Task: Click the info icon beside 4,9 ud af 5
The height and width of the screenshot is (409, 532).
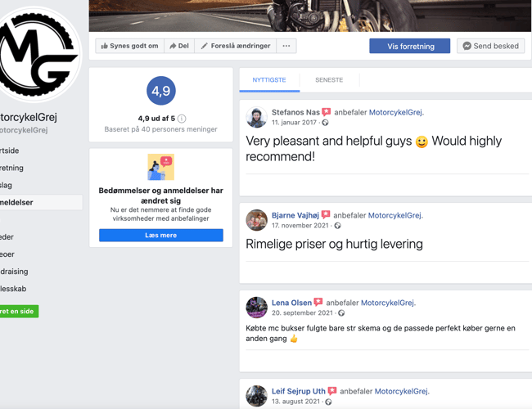Action: pyautogui.click(x=182, y=119)
